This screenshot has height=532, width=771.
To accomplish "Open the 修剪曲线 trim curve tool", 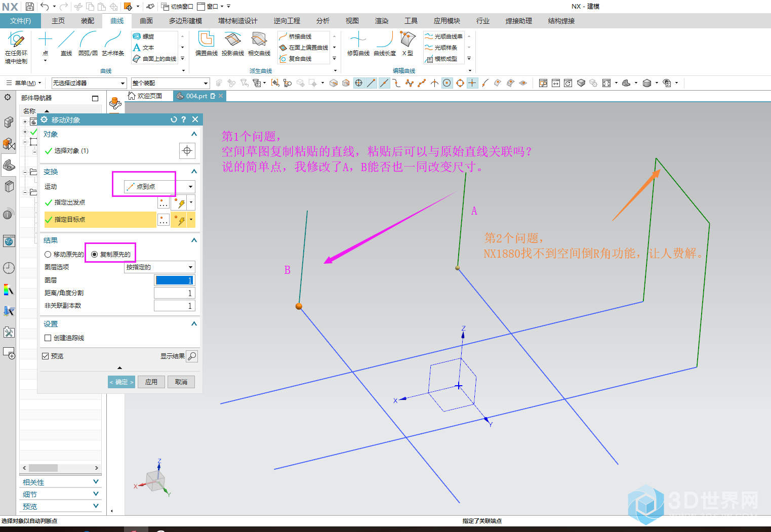I will click(x=358, y=44).
